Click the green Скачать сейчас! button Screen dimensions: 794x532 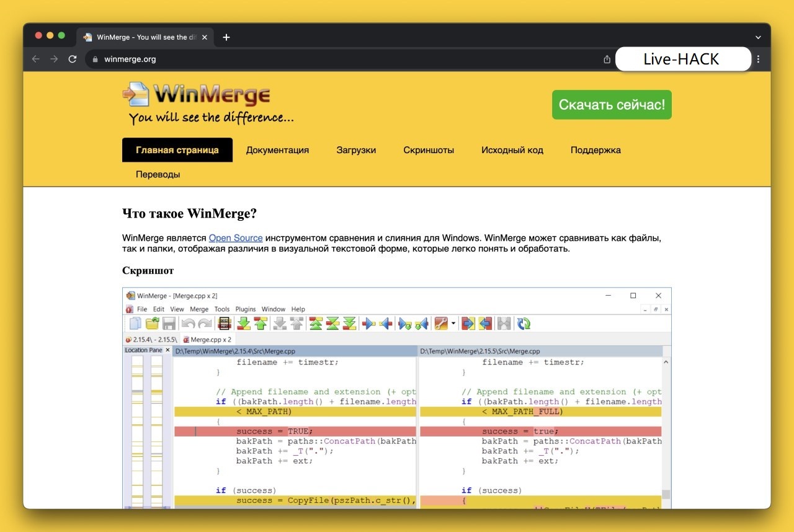click(612, 105)
